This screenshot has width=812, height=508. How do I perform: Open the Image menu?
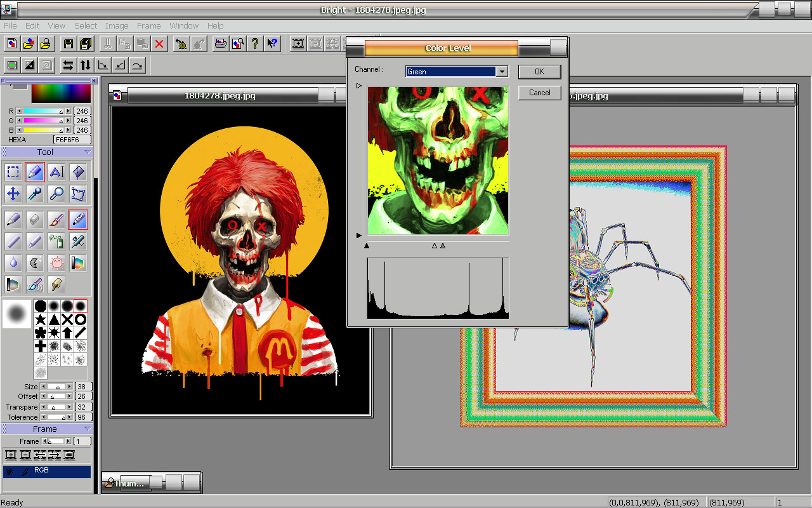point(117,26)
